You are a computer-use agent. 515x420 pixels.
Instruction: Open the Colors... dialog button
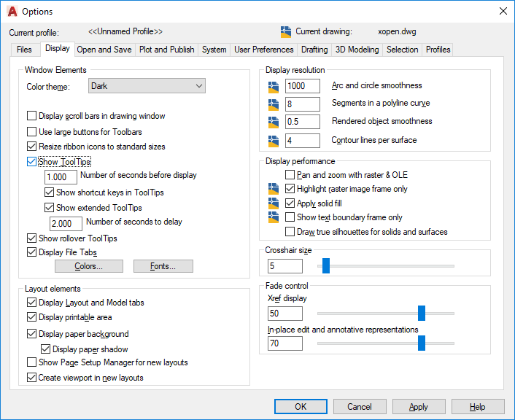(x=89, y=266)
